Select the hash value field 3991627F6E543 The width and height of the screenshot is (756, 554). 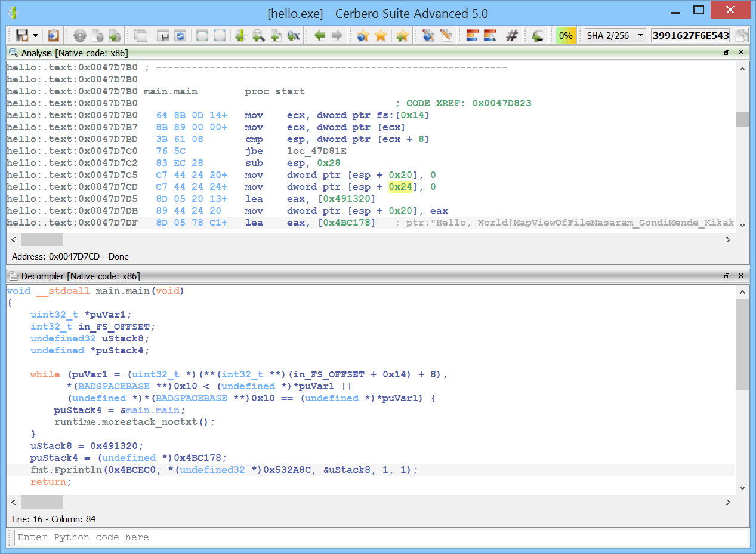690,35
